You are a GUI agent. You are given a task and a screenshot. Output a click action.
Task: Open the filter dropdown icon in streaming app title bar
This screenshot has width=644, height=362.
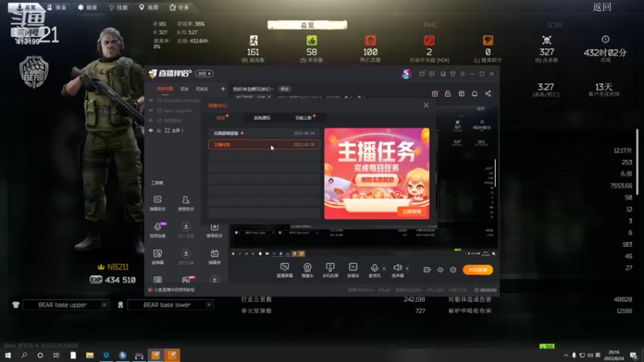point(452,74)
